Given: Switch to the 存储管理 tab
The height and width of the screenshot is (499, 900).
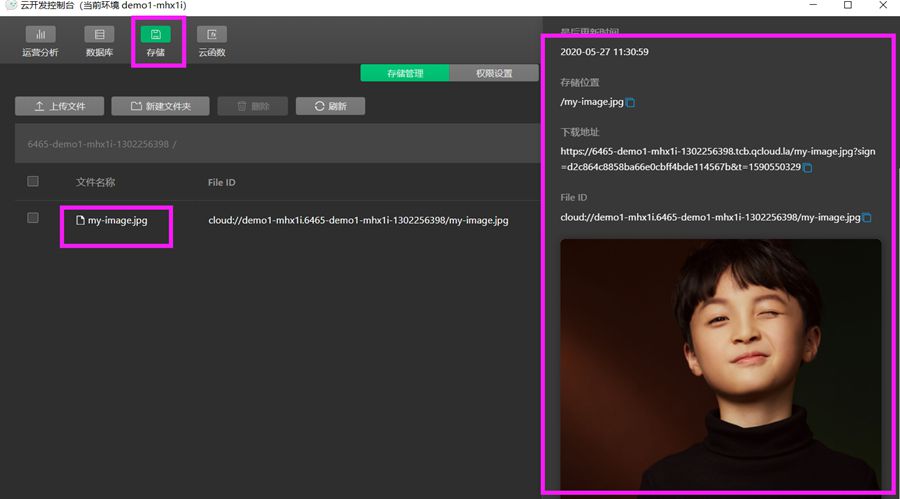Looking at the screenshot, I should coord(405,73).
